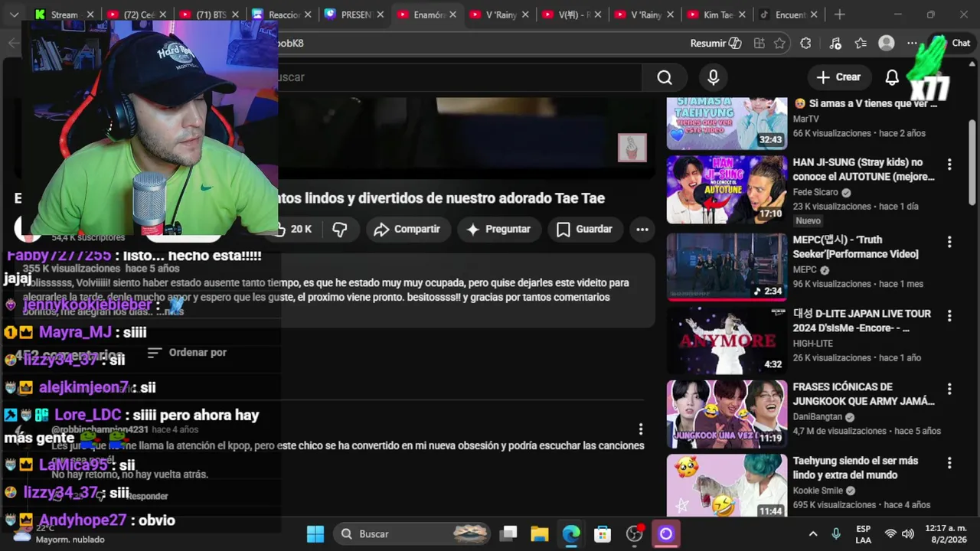Switch to the Stream browser tab

click(x=64, y=15)
